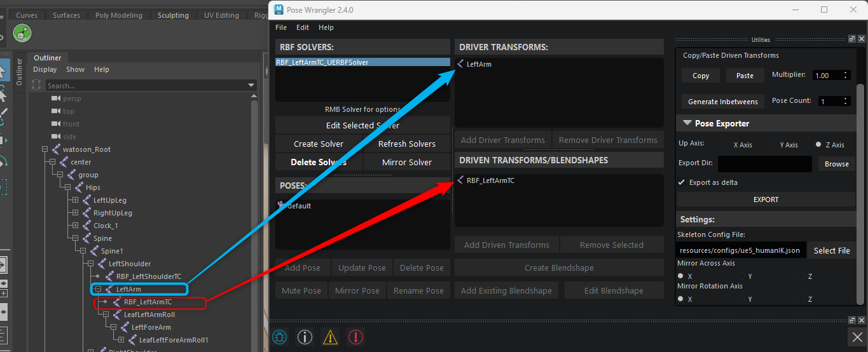Viewport: 868px width, 352px height.
Task: Expand the LeftUpLeg node
Action: pos(75,200)
